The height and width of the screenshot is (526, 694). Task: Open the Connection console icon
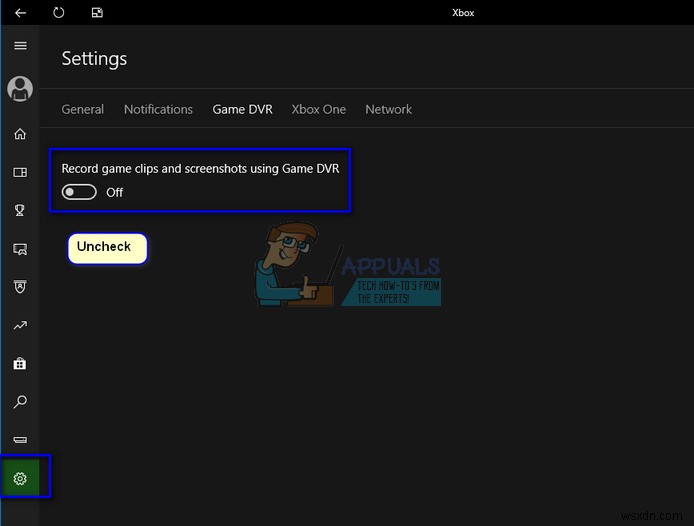tap(20, 440)
